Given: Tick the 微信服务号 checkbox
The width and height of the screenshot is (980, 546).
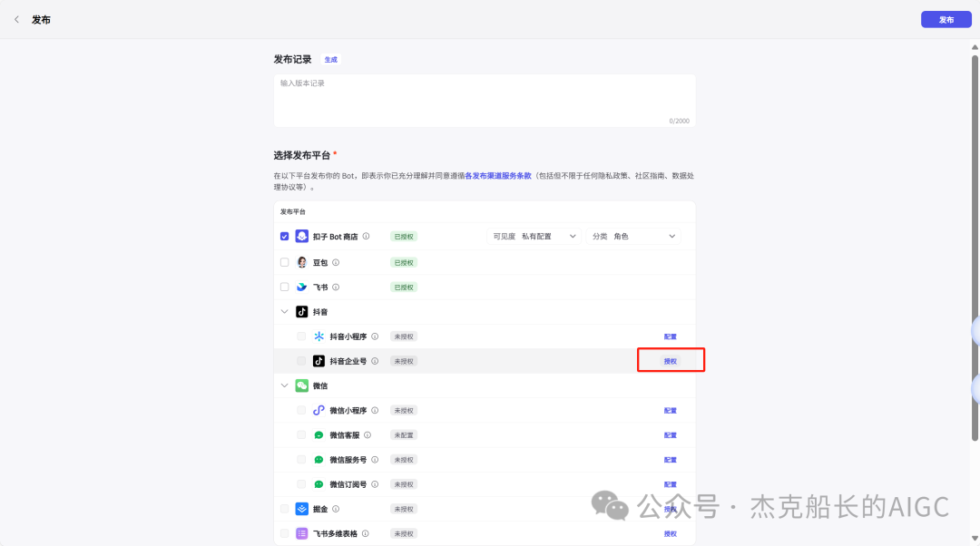Looking at the screenshot, I should pos(301,460).
